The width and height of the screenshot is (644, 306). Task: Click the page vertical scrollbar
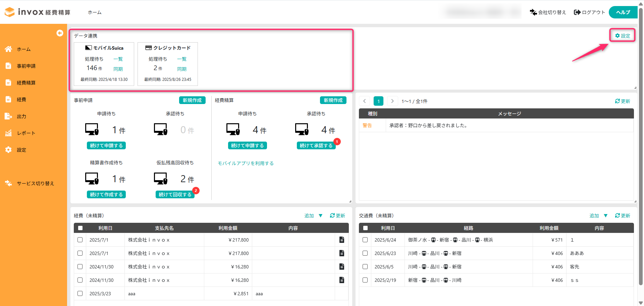[x=640, y=151]
